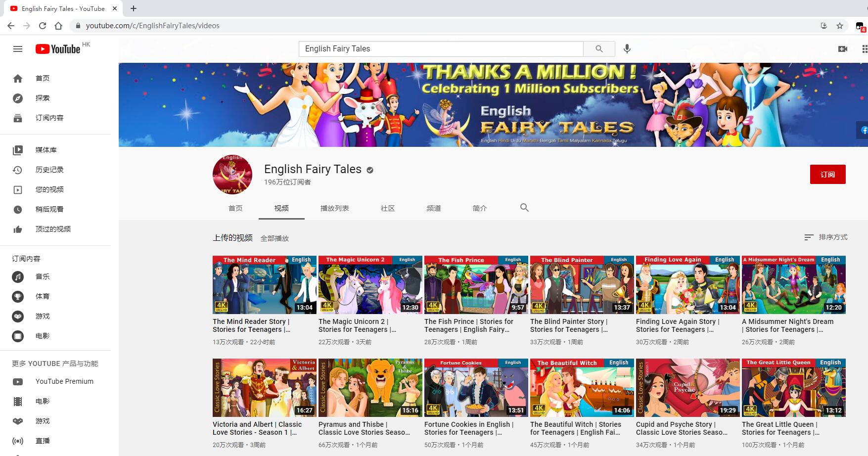Switch to 播放列表 tab
Screen dimensions: 868x456
335,208
